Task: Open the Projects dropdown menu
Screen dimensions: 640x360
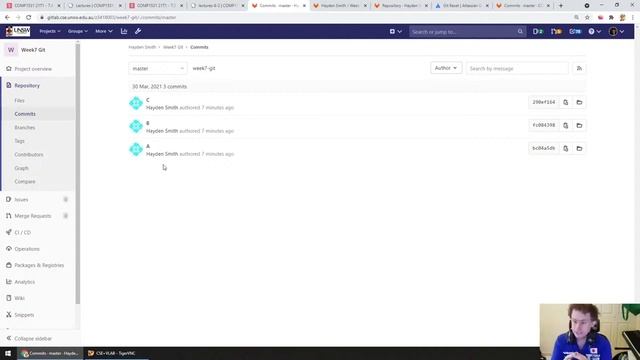Action: (50, 31)
